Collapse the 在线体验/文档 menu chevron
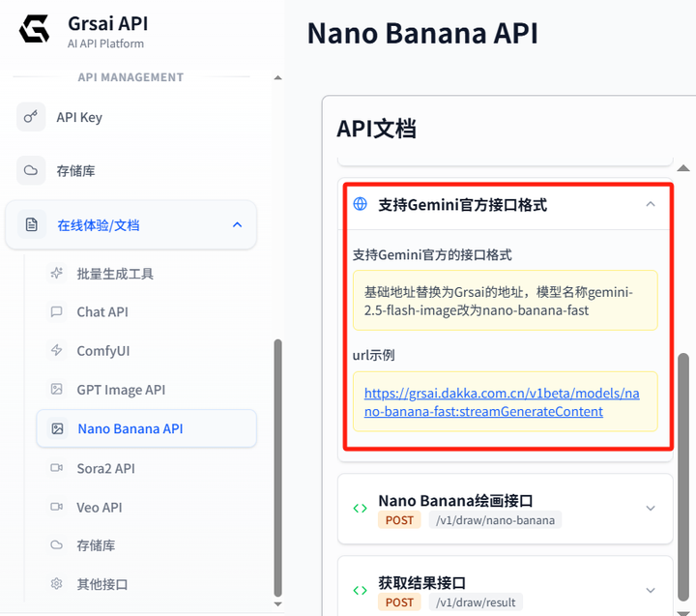The height and width of the screenshot is (616, 696). pos(238,224)
